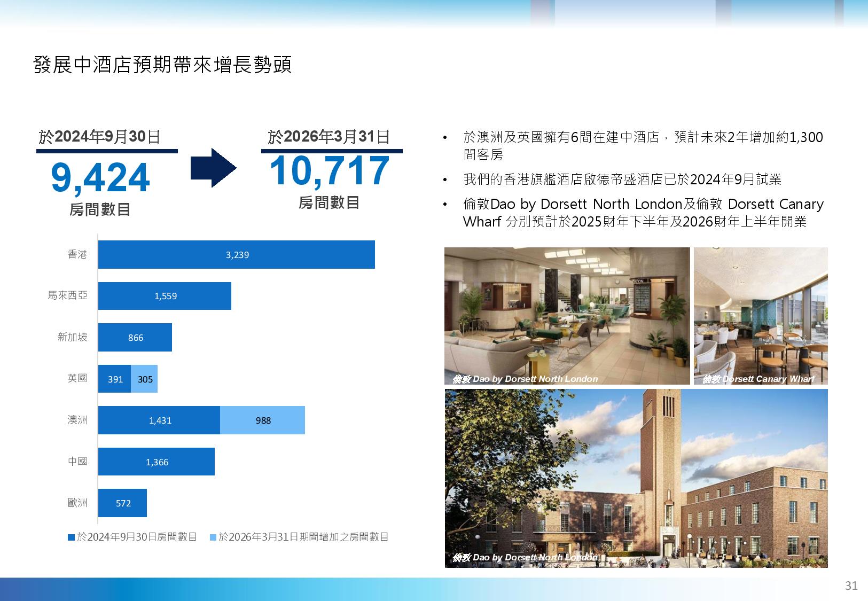This screenshot has width=868, height=601.
Task: Select the exterior photo caption 倫敦 Dao by Dorsett
Action: (525, 557)
